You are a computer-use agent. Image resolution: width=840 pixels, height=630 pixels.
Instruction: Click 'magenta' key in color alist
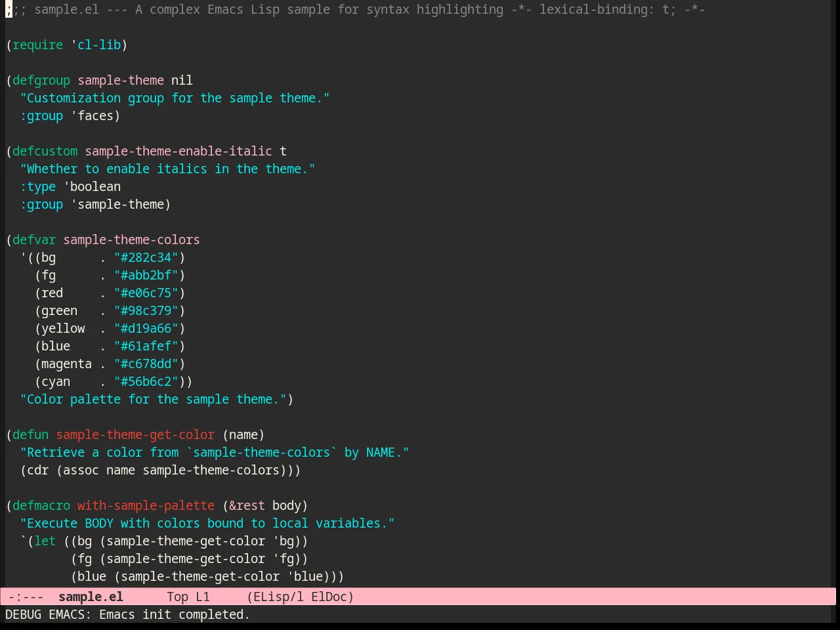coord(66,364)
